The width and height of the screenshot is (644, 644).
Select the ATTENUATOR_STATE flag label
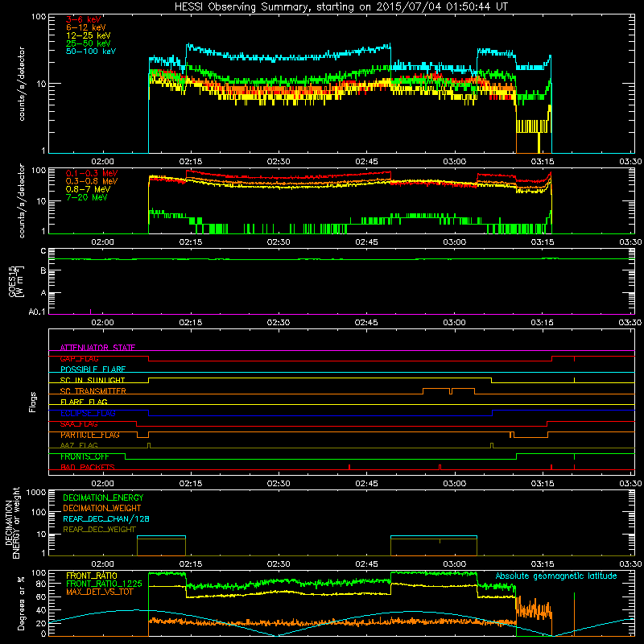click(97, 348)
